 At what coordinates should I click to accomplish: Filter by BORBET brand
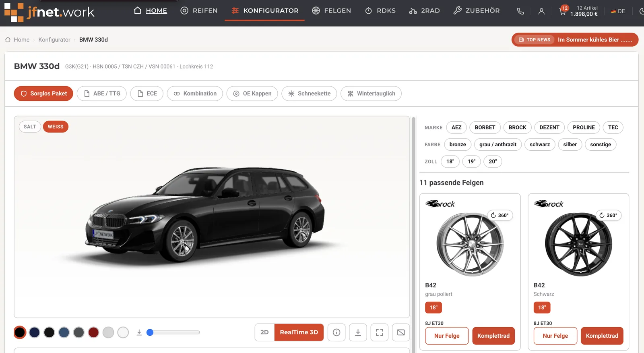point(485,127)
